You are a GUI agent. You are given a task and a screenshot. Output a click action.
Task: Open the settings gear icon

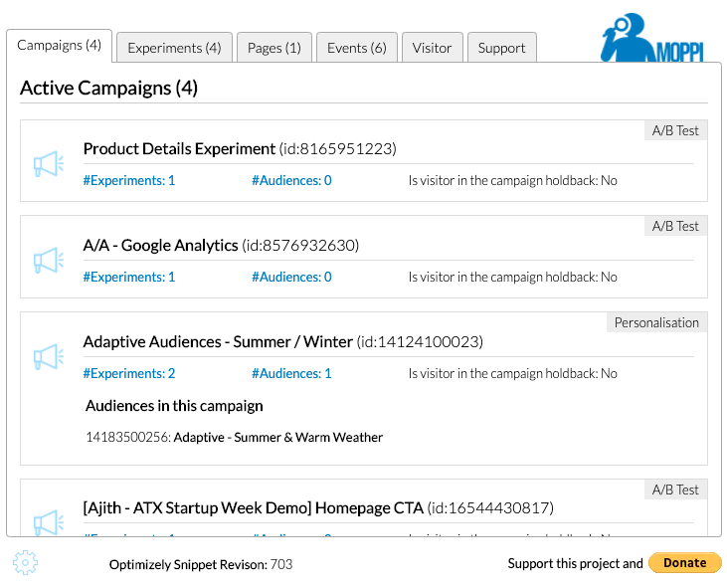pyautogui.click(x=26, y=562)
